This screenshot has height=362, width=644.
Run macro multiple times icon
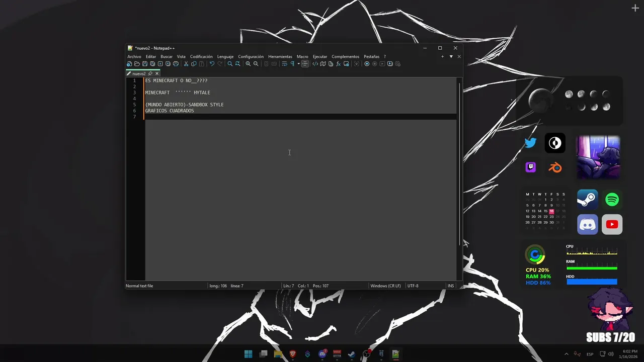[390, 64]
